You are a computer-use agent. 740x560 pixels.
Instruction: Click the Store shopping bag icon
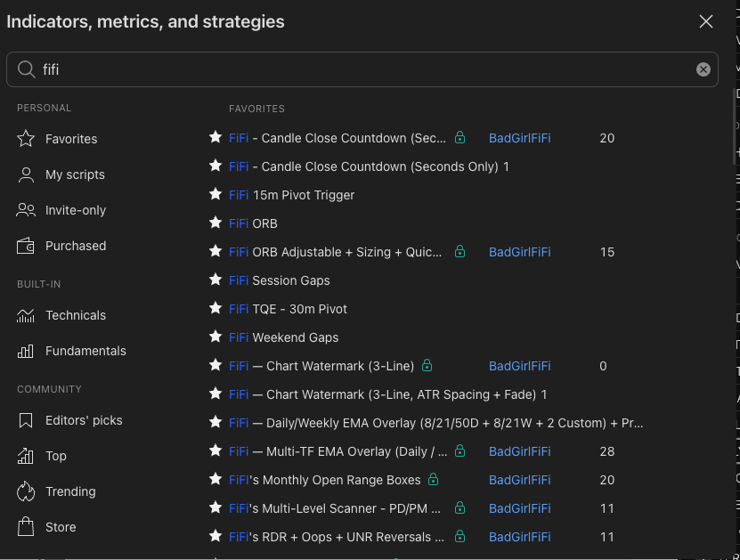point(26,526)
